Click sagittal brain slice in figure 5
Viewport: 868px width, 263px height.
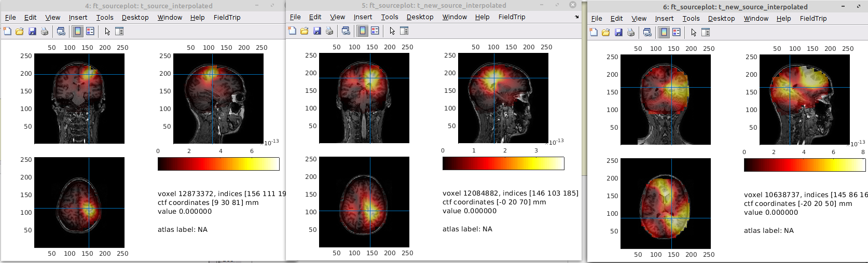(x=503, y=98)
